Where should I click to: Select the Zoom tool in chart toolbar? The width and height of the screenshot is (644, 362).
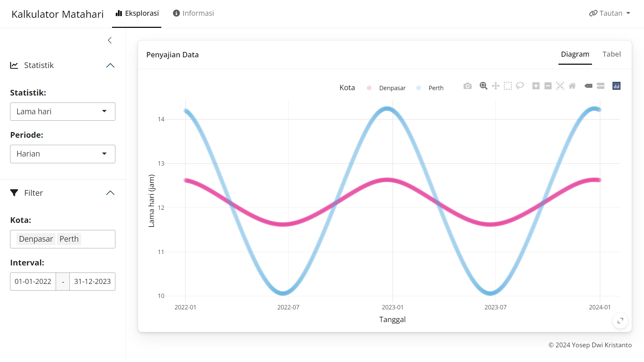[x=483, y=86]
